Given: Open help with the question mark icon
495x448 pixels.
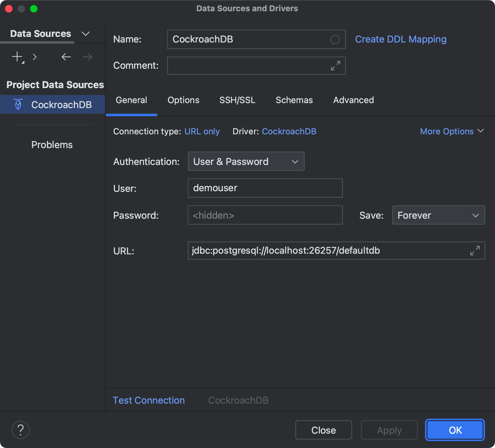Looking at the screenshot, I should 21,430.
